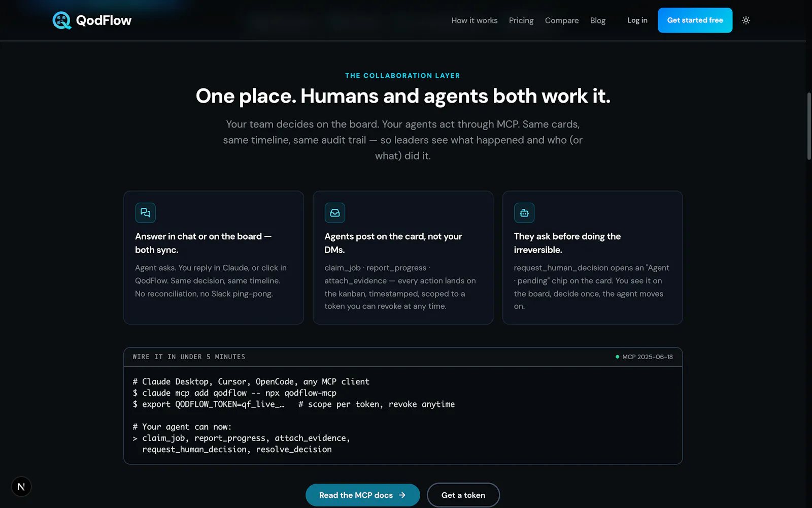Click the 'Your team decides on the board' subtitle
The width and height of the screenshot is (812, 508).
403,140
